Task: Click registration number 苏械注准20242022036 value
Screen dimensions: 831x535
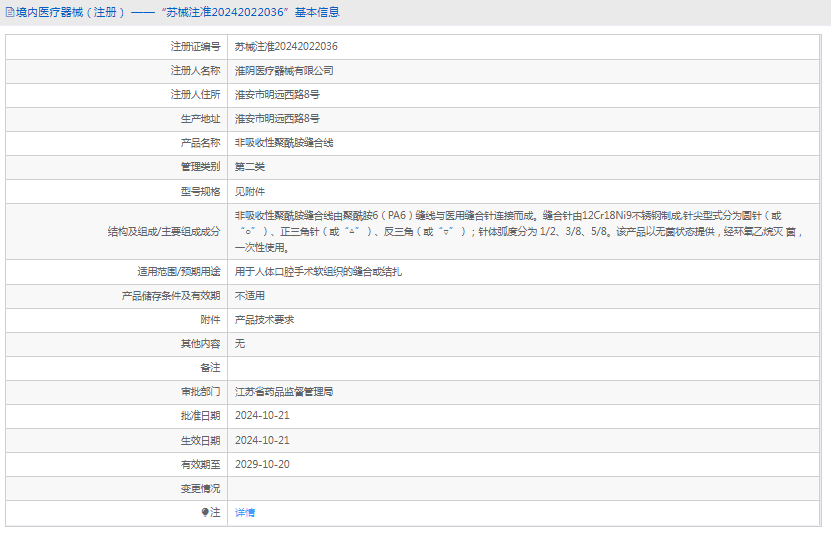Action: click(x=286, y=47)
